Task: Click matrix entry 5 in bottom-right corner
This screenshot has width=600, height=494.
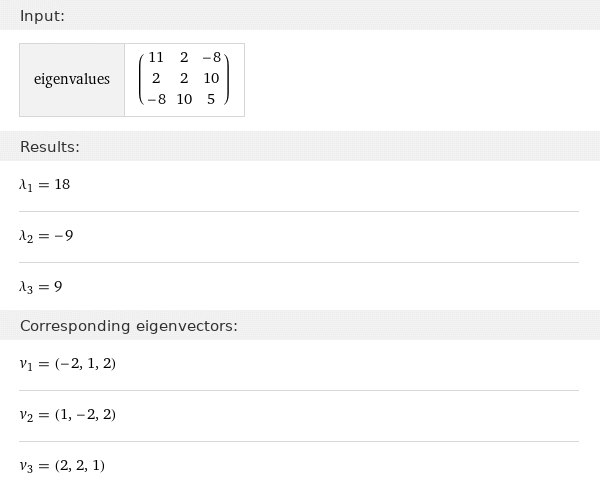Action: point(211,99)
